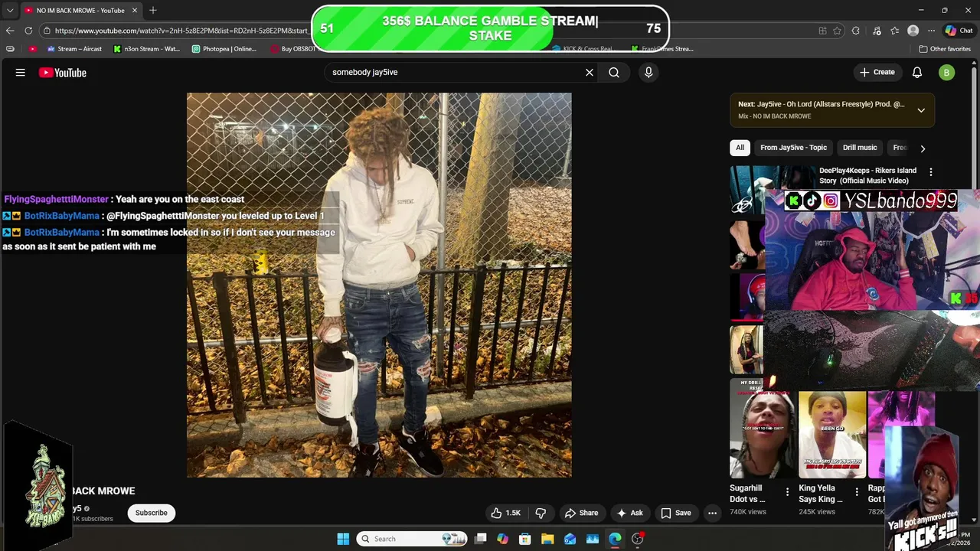Click TikTok logo in the streamer overlay
The width and height of the screenshot is (980, 551).
[x=812, y=201]
